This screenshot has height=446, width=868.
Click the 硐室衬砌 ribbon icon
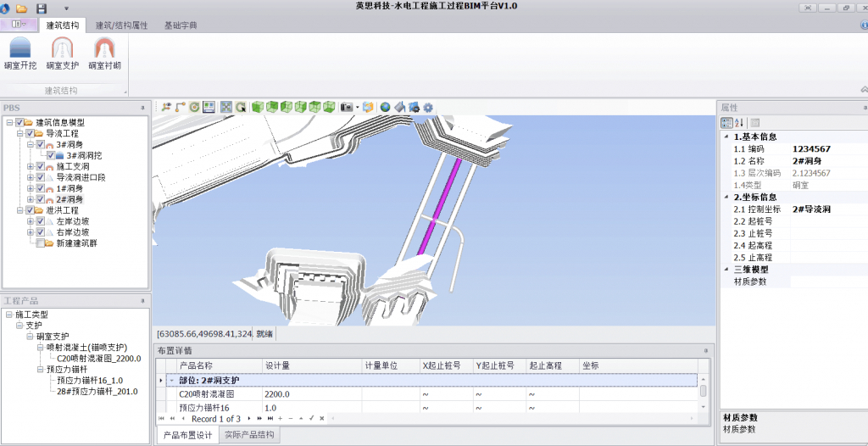click(104, 53)
